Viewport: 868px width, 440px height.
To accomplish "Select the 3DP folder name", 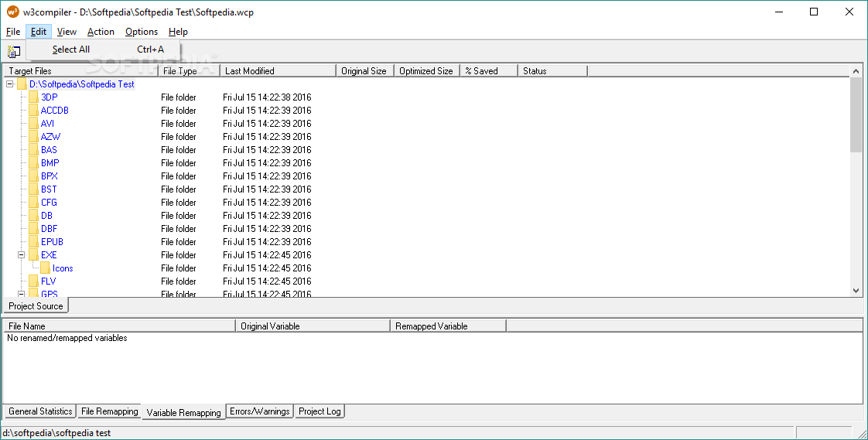I will tap(50, 97).
